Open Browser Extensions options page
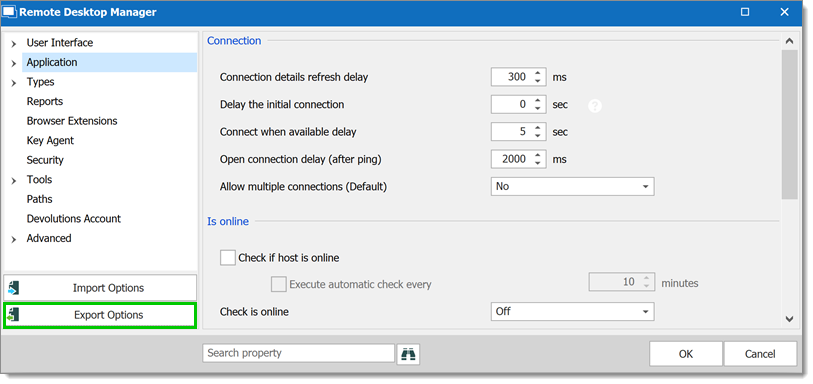Image resolution: width=813 pixels, height=384 pixels. pyautogui.click(x=72, y=121)
